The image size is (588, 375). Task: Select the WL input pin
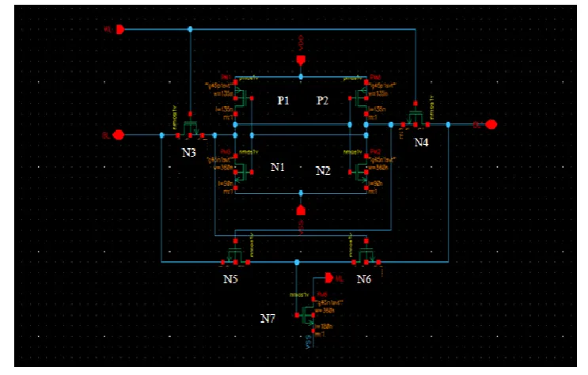coord(120,29)
